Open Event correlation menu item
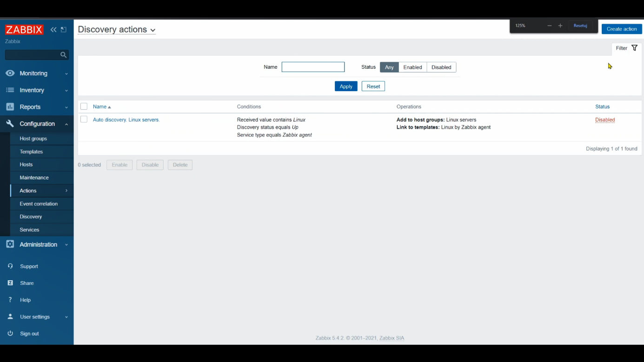This screenshot has width=644, height=362. 42,204
